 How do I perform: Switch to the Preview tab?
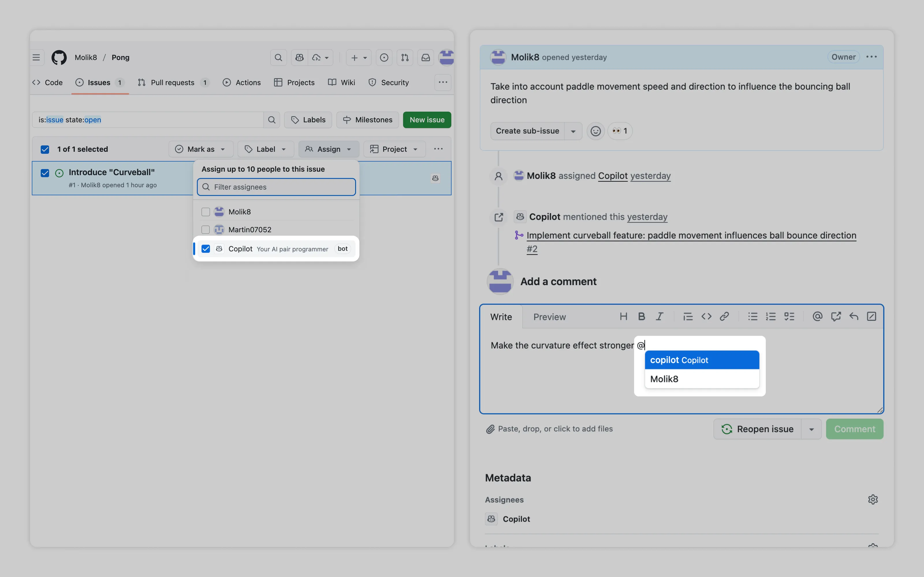pyautogui.click(x=549, y=317)
